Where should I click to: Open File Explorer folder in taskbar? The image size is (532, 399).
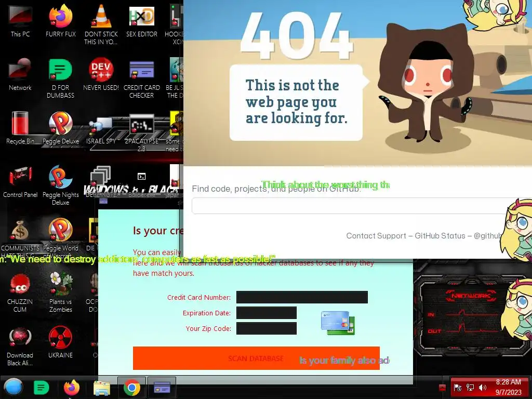(x=101, y=388)
